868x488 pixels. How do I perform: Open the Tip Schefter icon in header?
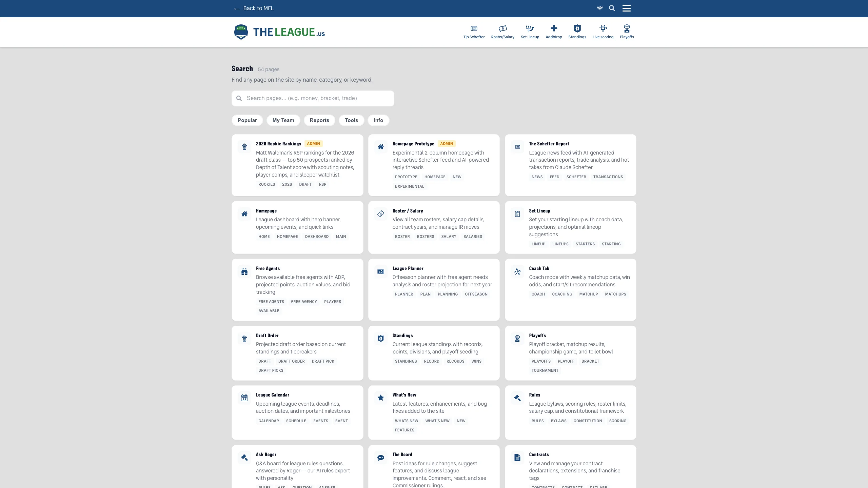(x=474, y=28)
